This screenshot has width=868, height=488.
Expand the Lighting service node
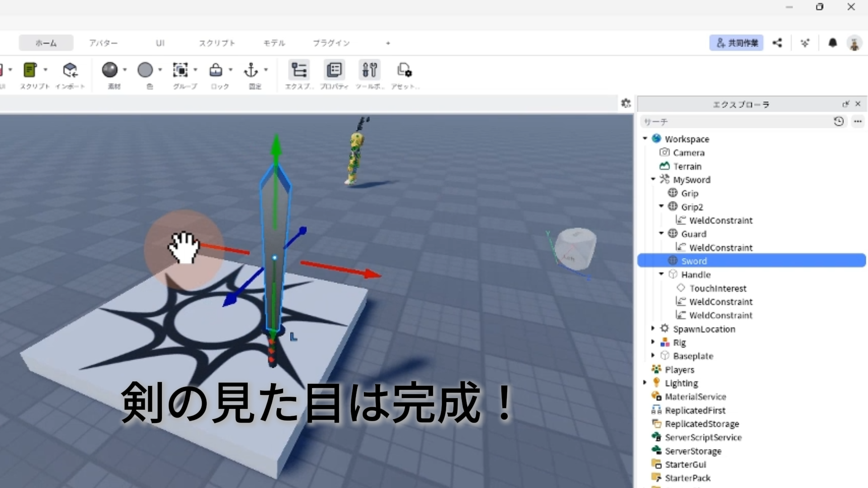645,383
